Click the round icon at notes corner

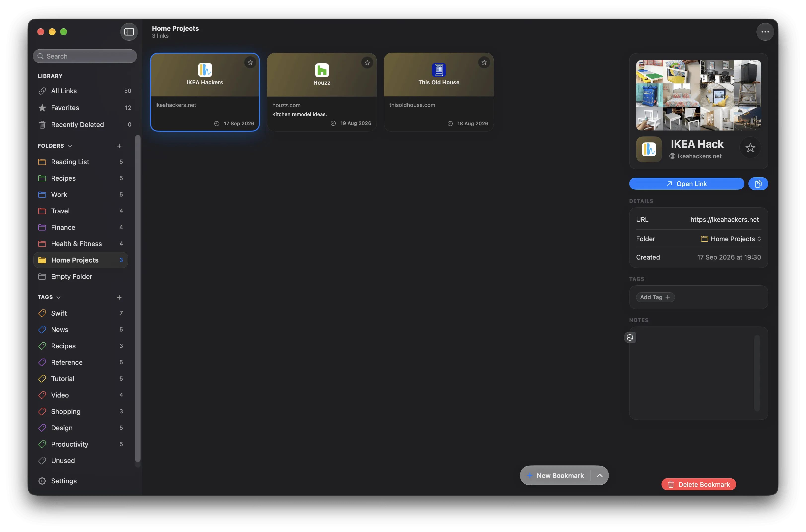[630, 337]
